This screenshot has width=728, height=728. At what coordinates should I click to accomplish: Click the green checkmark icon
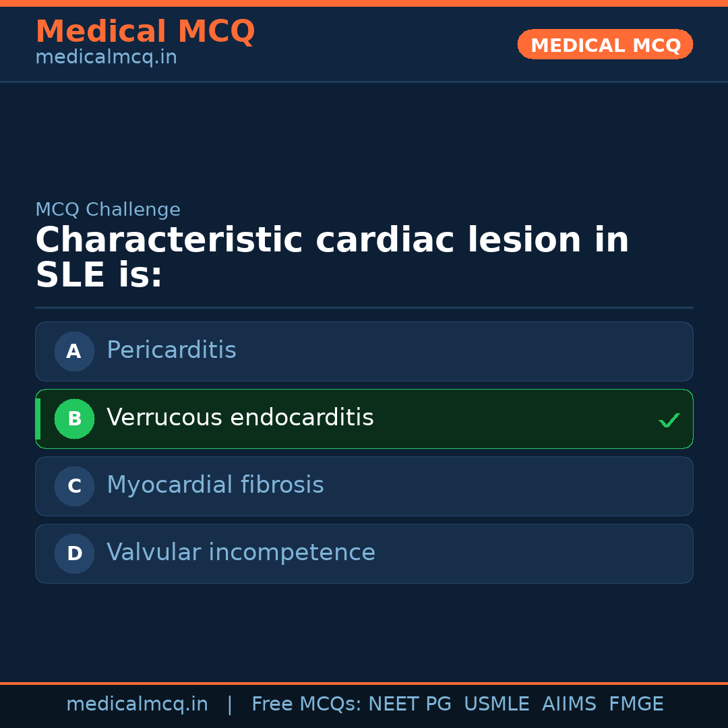(669, 420)
